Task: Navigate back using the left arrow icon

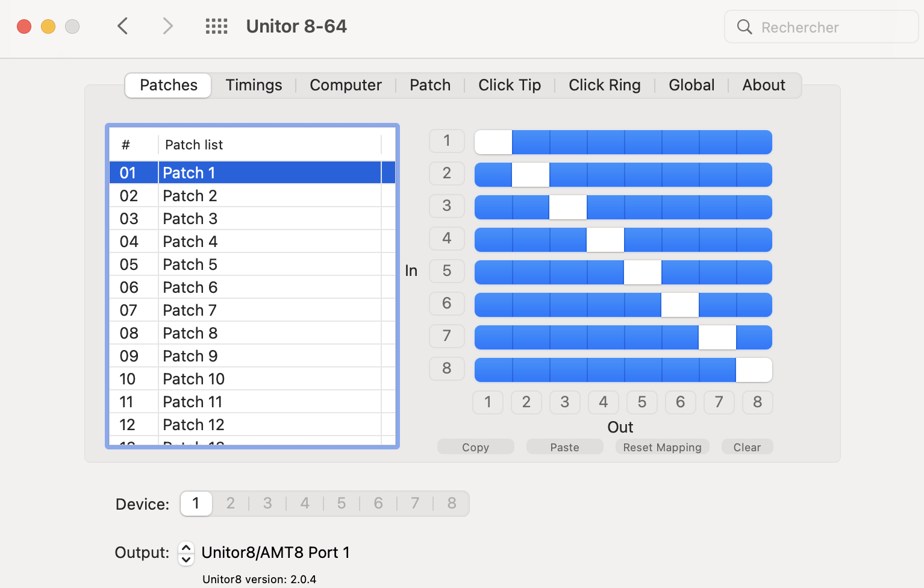Action: [x=122, y=26]
